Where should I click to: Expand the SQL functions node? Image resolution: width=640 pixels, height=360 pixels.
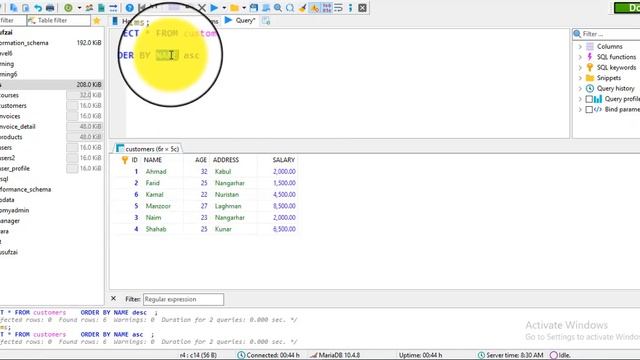click(x=580, y=57)
